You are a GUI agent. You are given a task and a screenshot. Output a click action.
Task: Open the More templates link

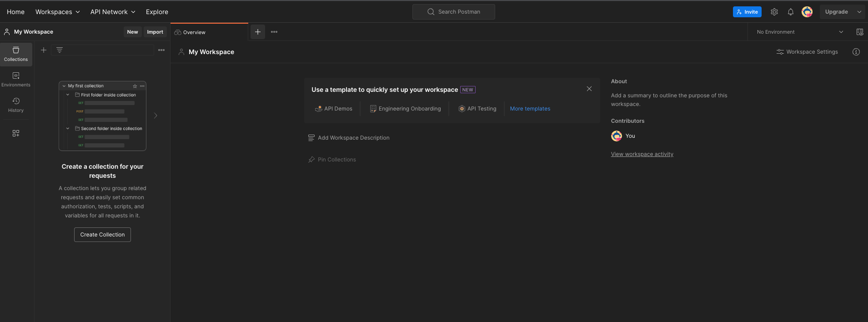(x=530, y=109)
